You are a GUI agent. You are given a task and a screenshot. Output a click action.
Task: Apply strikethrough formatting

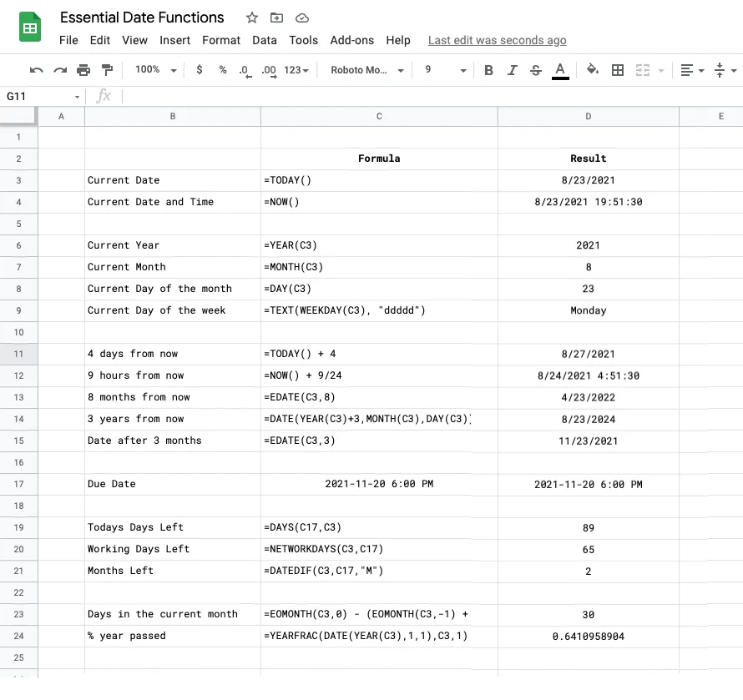(x=535, y=70)
